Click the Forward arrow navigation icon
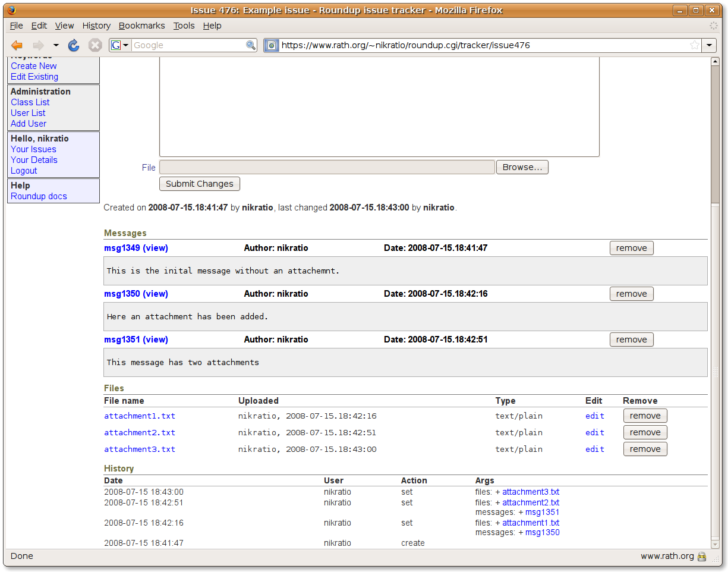 39,45
